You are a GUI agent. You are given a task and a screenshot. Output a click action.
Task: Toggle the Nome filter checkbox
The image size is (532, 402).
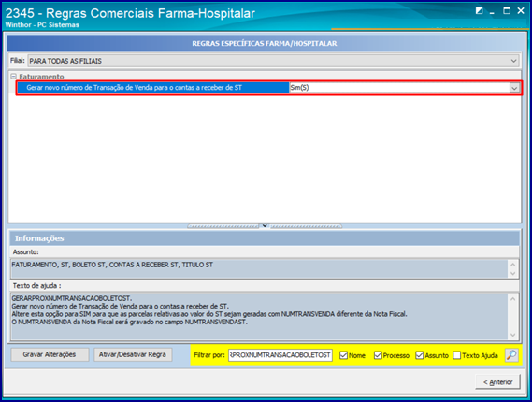[343, 355]
